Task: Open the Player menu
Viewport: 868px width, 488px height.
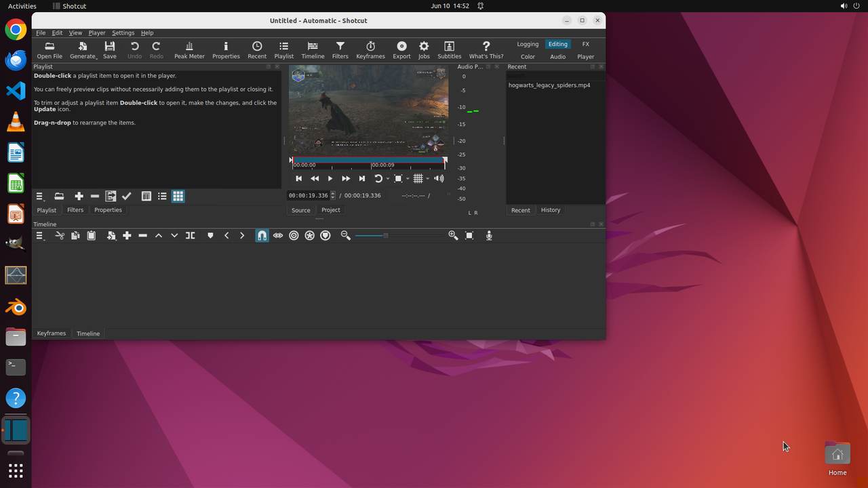Action: point(96,33)
